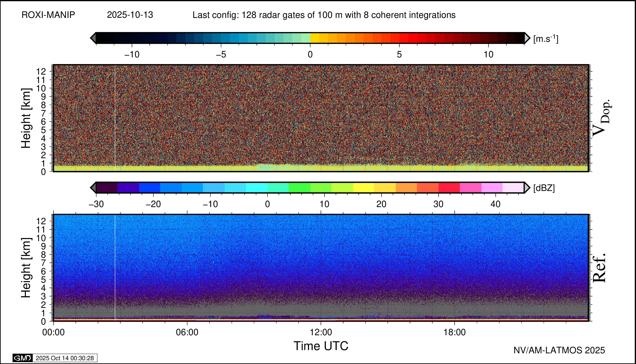Click the ROXI-MANIP title text
Screen dimensions: 636x364
(48, 15)
